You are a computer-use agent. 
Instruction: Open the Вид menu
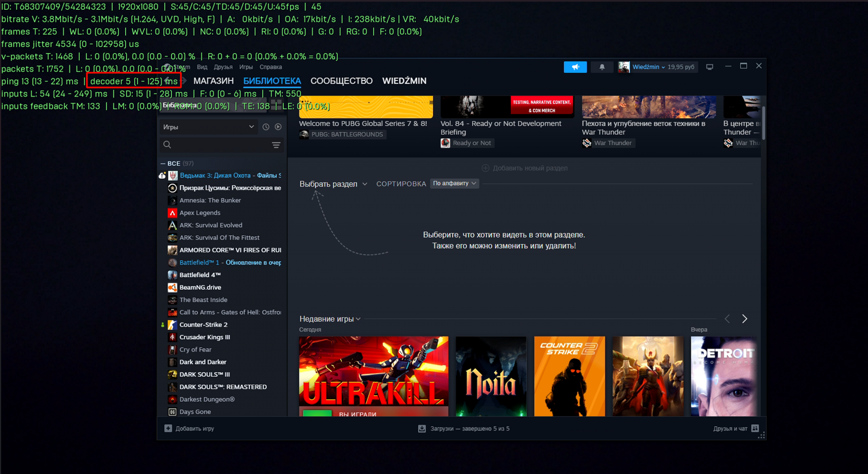(202, 67)
